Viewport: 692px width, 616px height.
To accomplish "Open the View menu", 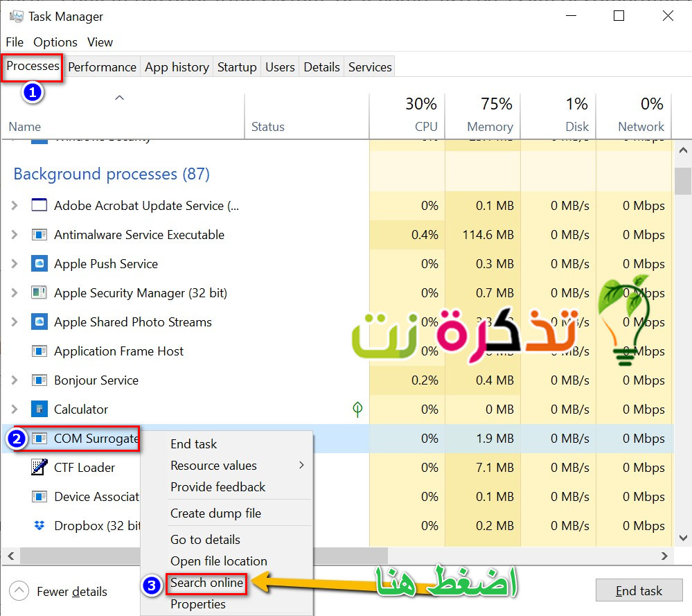I will pos(100,42).
